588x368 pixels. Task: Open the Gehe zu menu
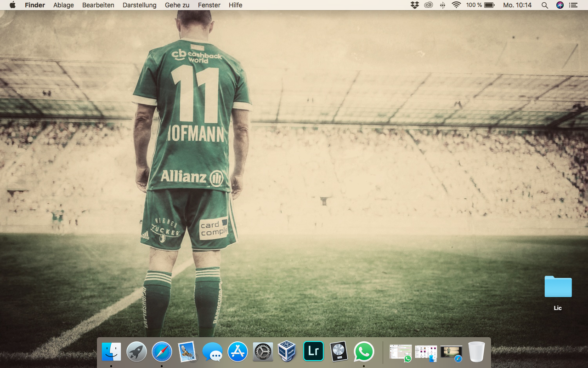[x=177, y=5]
